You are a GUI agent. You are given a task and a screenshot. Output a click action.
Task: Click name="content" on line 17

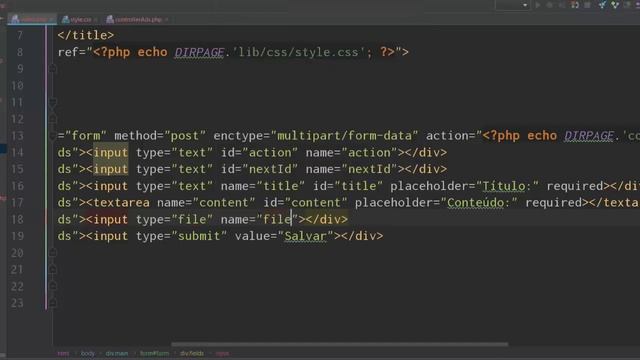coord(206,203)
